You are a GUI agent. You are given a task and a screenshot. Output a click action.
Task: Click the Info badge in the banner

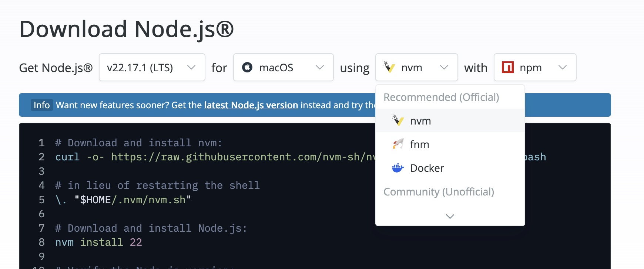[41, 105]
